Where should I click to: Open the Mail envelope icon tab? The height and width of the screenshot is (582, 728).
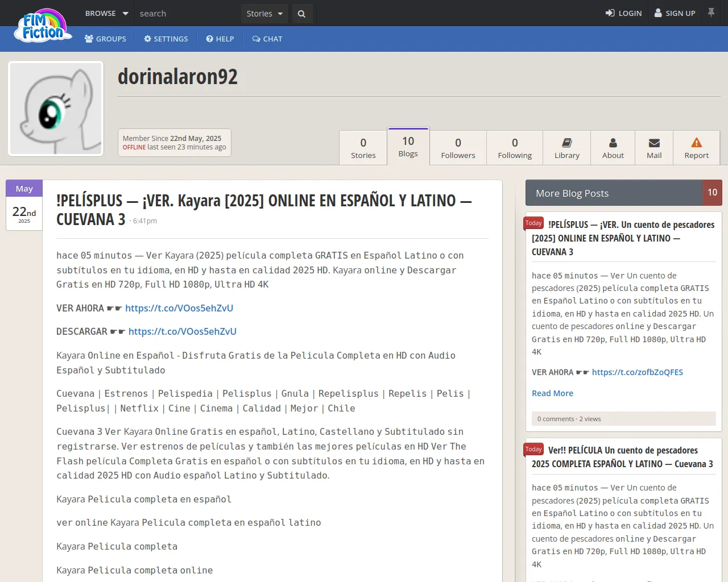pyautogui.click(x=654, y=148)
